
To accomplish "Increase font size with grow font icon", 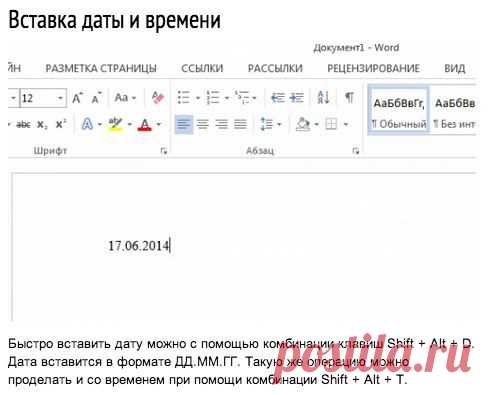I will 77,98.
